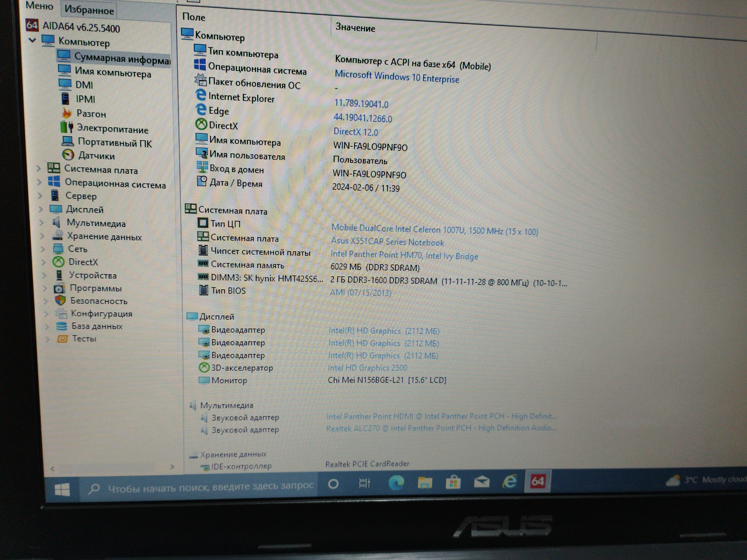Expand the Сервер tree node

pos(40,195)
